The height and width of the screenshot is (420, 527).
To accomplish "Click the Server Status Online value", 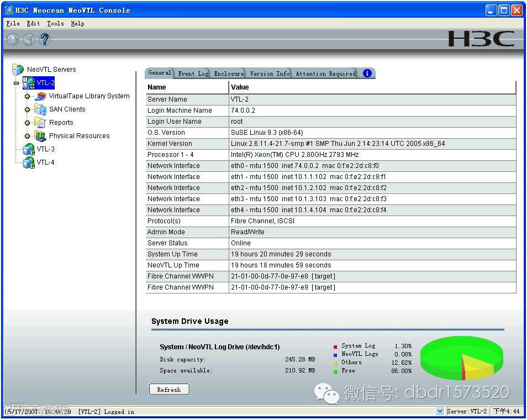I will point(241,243).
